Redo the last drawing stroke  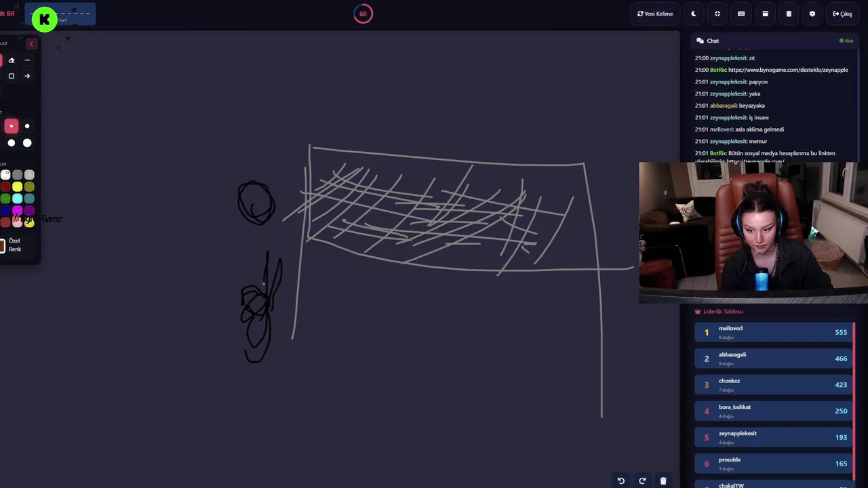click(x=642, y=481)
